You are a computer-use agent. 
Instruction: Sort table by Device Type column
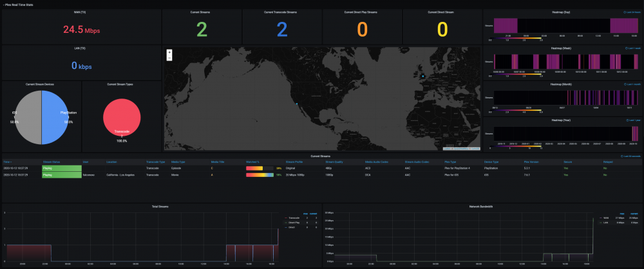[491, 162]
